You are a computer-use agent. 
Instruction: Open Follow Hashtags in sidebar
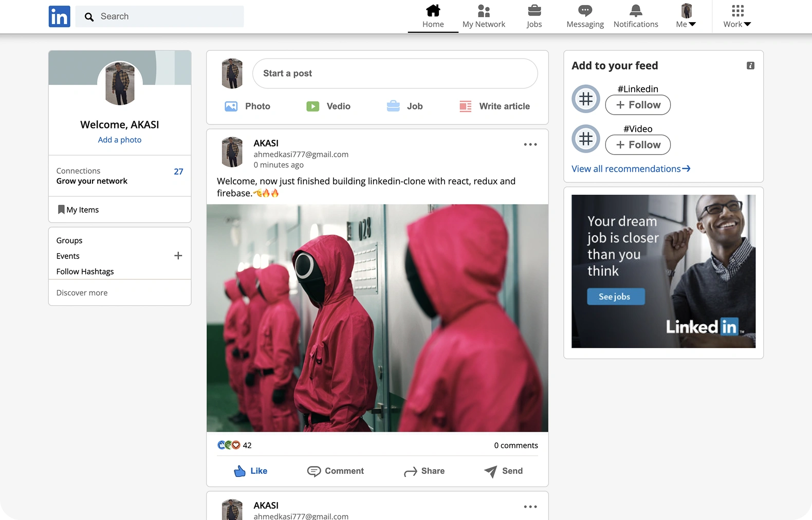click(x=85, y=271)
